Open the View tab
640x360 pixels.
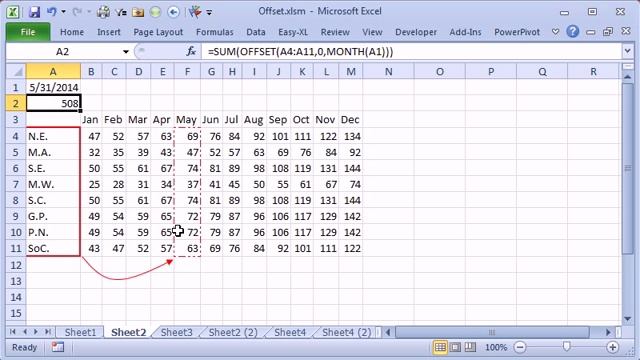coord(372,32)
